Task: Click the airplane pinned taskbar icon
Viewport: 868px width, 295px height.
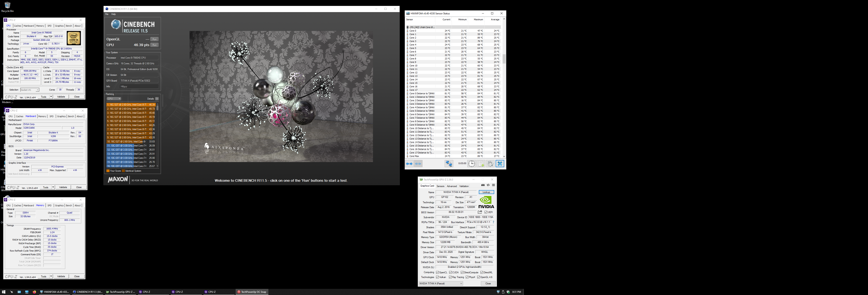Action: click(11, 292)
